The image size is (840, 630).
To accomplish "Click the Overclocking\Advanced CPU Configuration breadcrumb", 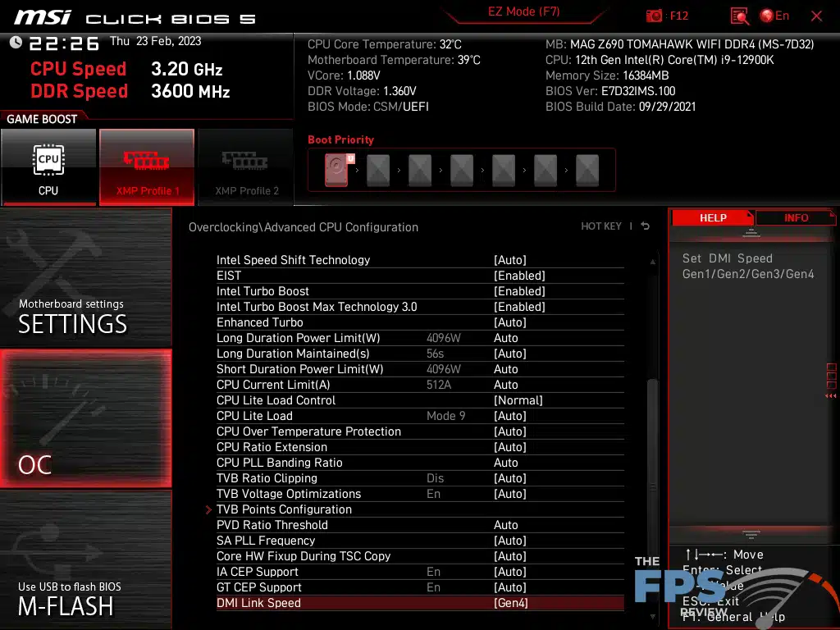I will pos(304,227).
